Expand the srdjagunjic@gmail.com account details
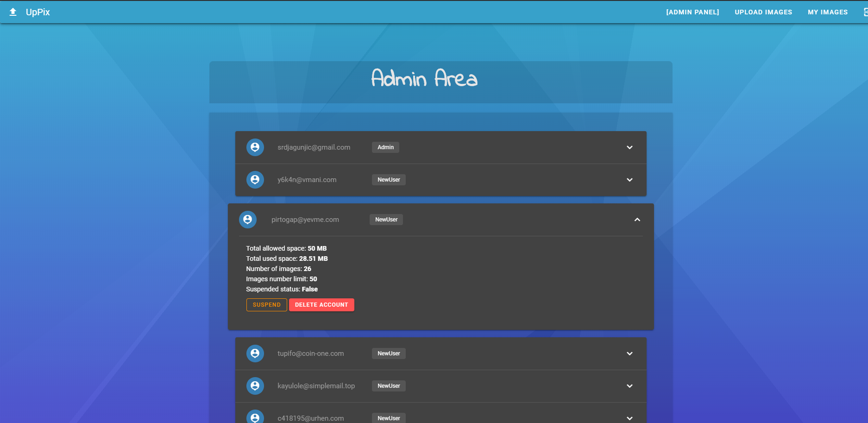 point(629,147)
